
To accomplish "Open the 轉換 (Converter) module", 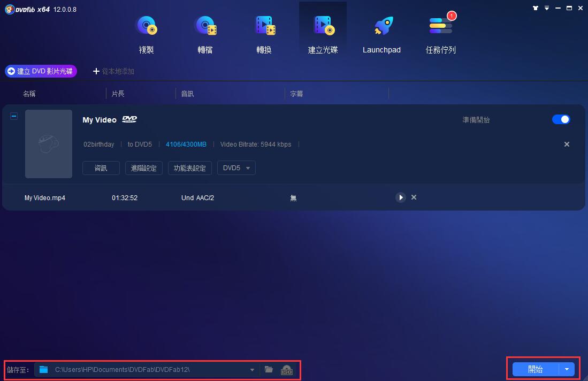I will click(x=264, y=34).
